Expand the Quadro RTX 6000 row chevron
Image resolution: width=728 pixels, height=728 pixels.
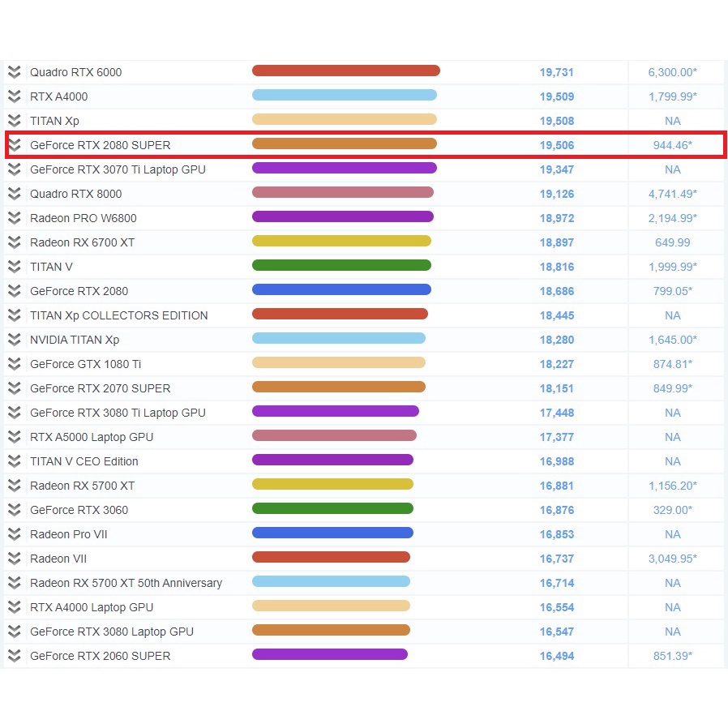pyautogui.click(x=15, y=72)
